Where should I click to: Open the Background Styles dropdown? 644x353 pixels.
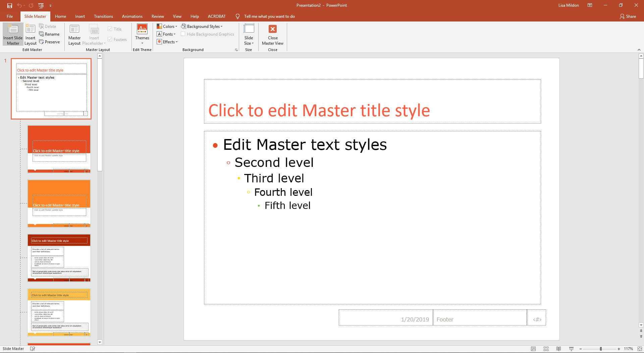point(203,26)
